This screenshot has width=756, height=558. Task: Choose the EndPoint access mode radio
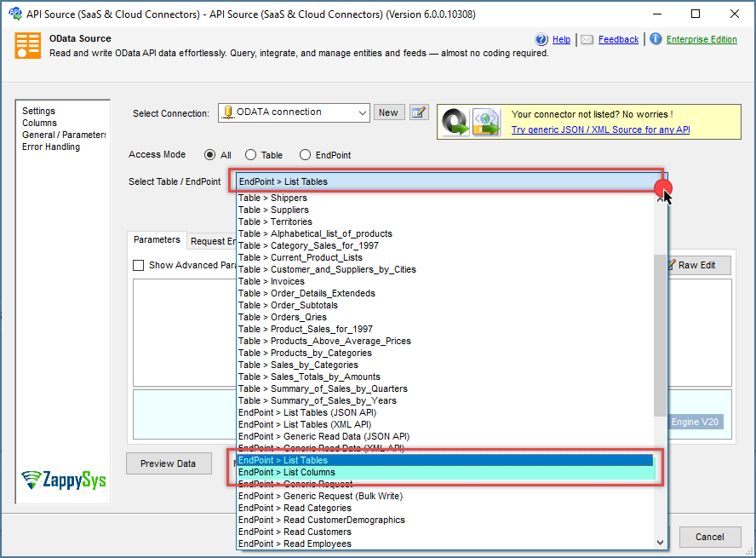305,155
